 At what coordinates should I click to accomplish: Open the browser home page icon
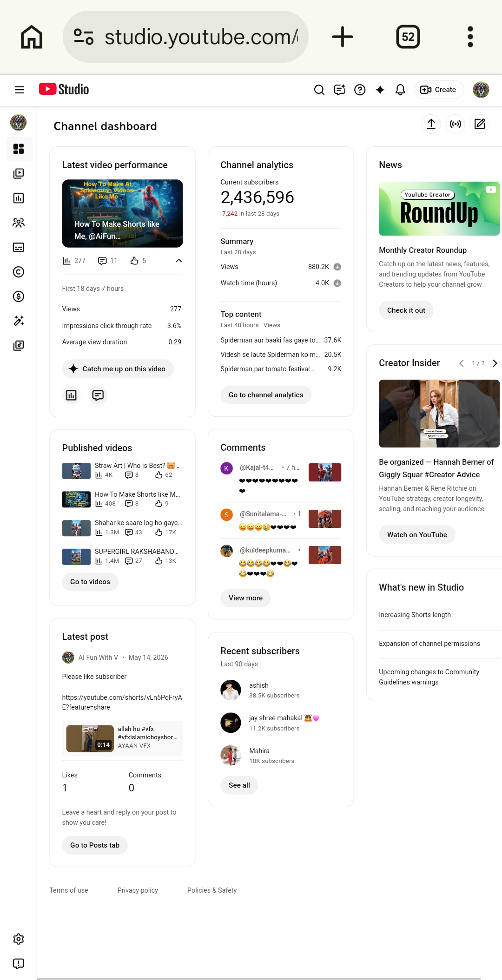[32, 37]
